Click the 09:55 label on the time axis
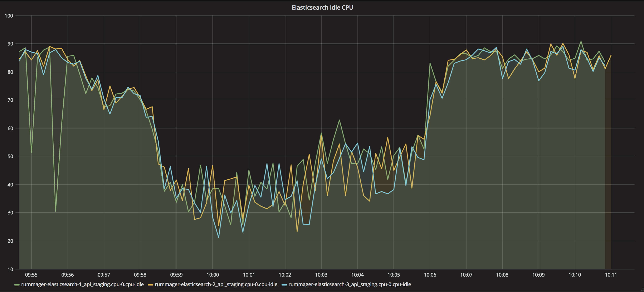The height and width of the screenshot is (292, 644). 31,275
